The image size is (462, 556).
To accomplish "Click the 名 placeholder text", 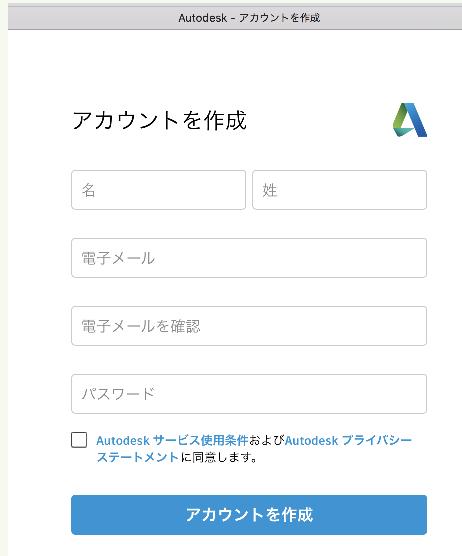I will 89,190.
